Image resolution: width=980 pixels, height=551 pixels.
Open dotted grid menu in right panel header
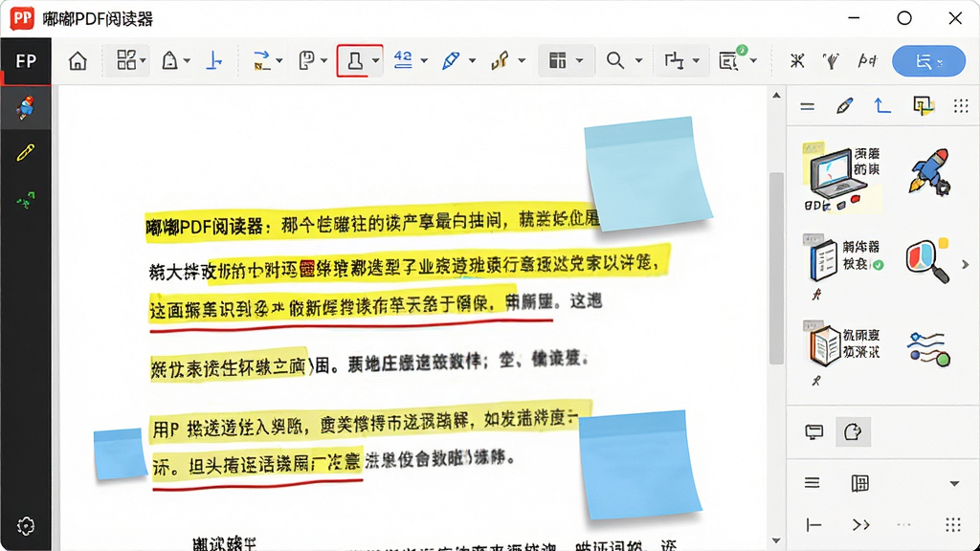click(961, 105)
